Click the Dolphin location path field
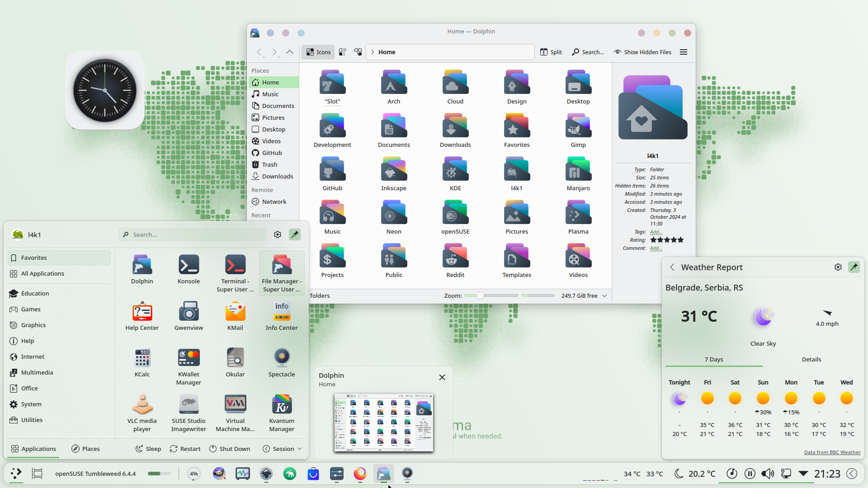 (x=450, y=52)
